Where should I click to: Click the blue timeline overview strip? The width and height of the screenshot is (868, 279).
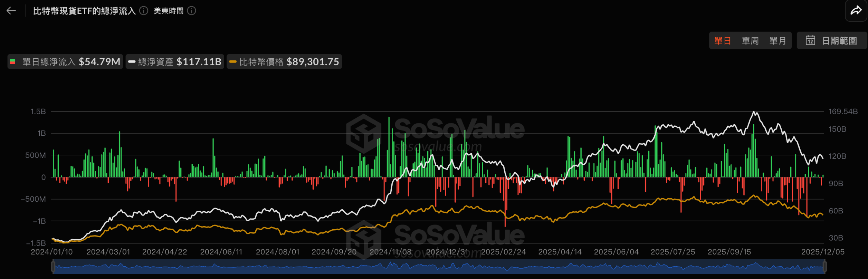tap(439, 267)
